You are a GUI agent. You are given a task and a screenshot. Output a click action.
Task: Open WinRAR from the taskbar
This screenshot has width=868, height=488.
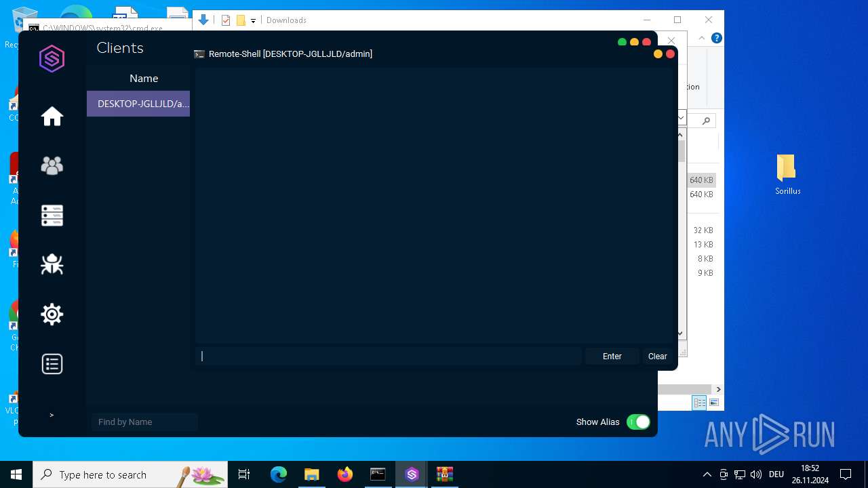click(x=445, y=474)
